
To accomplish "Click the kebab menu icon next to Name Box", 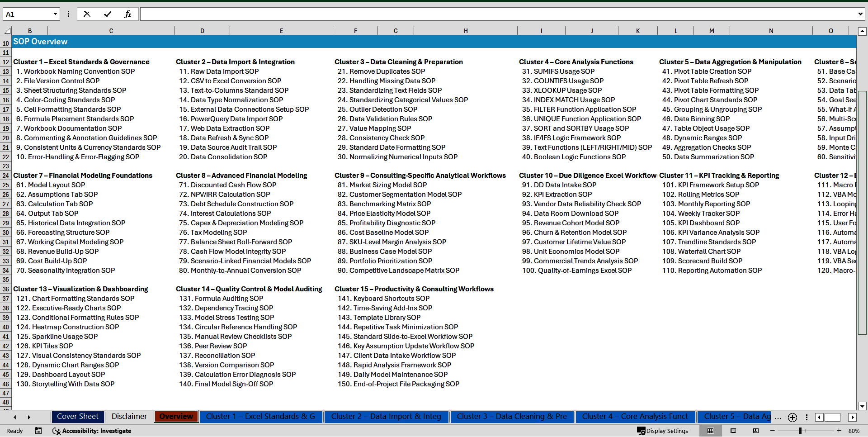I will pyautogui.click(x=68, y=14).
